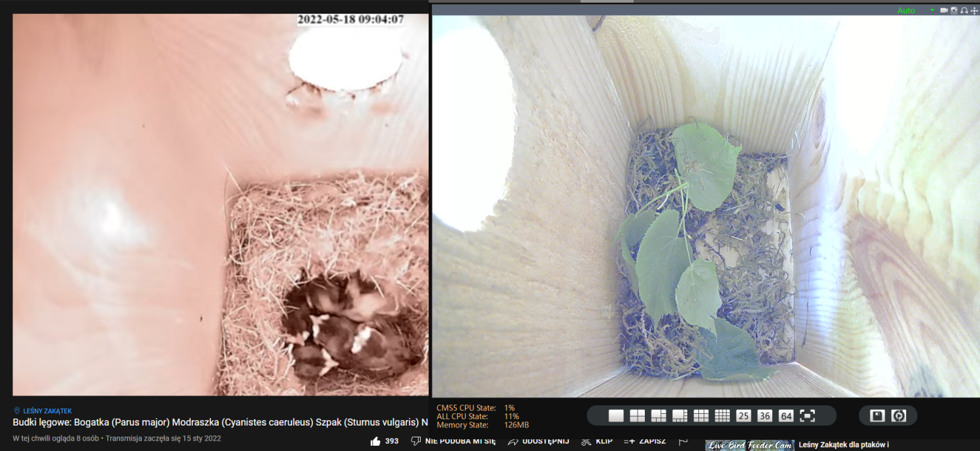Start recording with video camera icon
980x451 pixels.
click(x=944, y=10)
